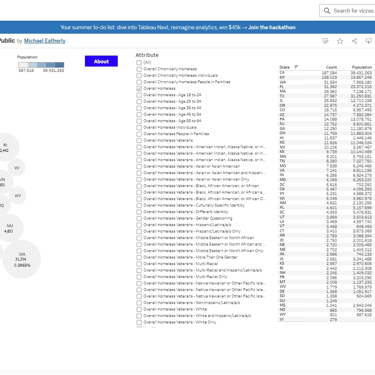375x375 pixels.
Task: Click the edit/comment icon beside star
Action: tap(326, 41)
